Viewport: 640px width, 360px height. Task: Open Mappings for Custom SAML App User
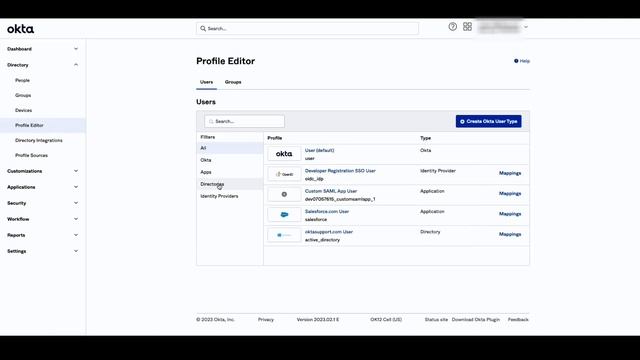pyautogui.click(x=510, y=193)
